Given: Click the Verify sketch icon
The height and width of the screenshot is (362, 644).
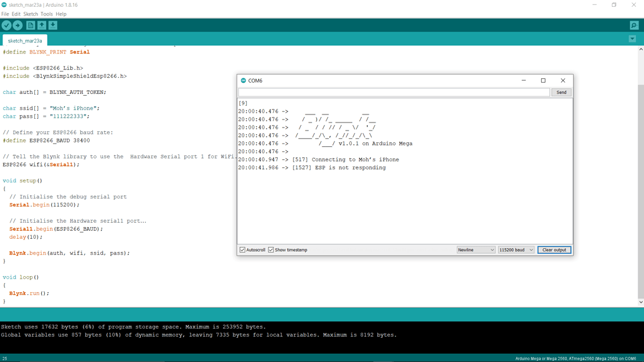Looking at the screenshot, I should click(7, 25).
